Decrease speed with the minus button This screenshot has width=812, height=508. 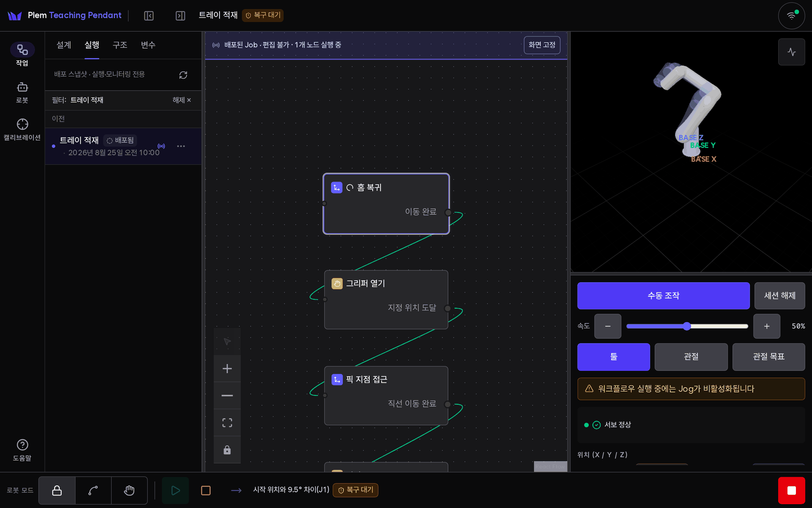(608, 326)
